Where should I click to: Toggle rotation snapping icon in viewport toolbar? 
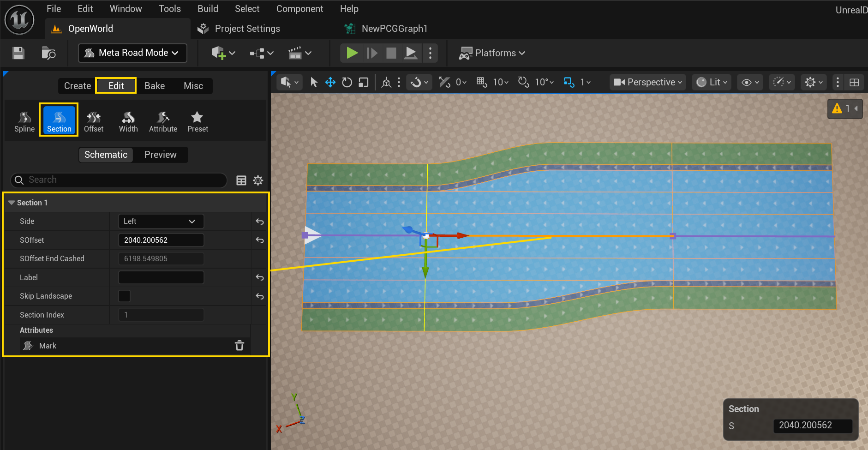(523, 82)
